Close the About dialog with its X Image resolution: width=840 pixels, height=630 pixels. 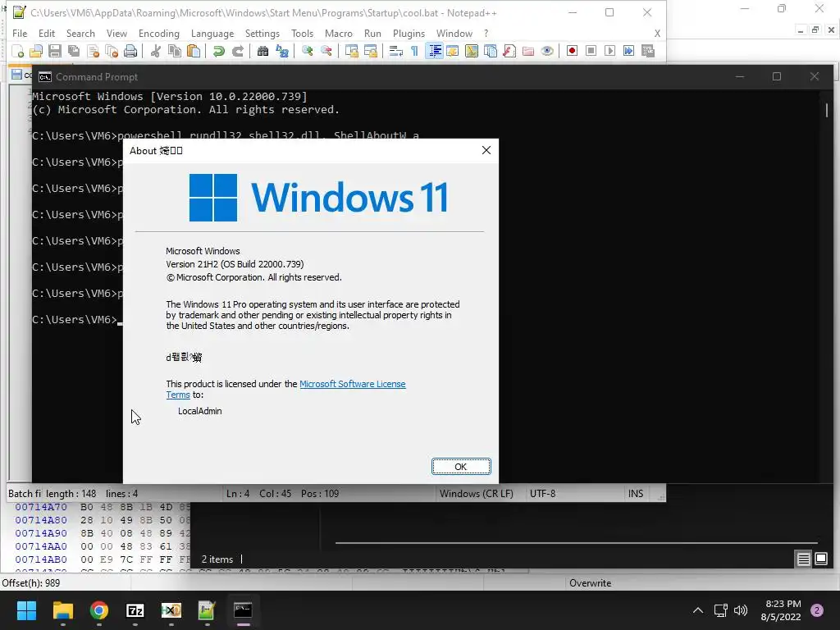[486, 151]
